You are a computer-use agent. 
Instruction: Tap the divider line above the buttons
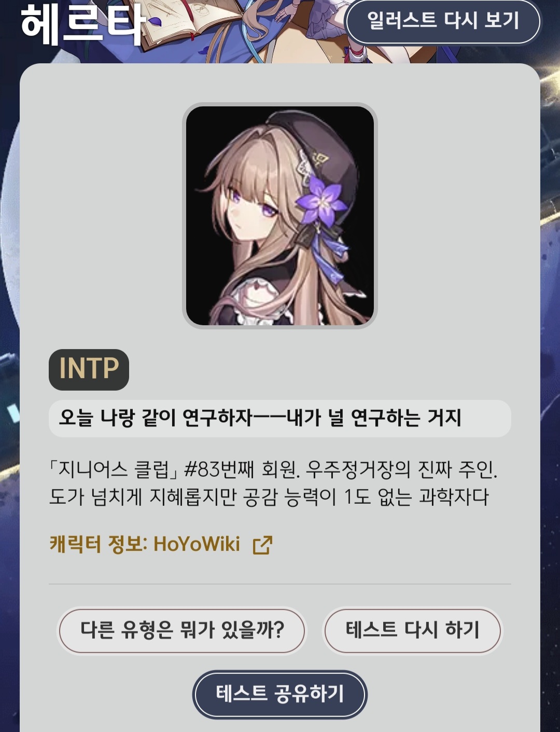(280, 584)
